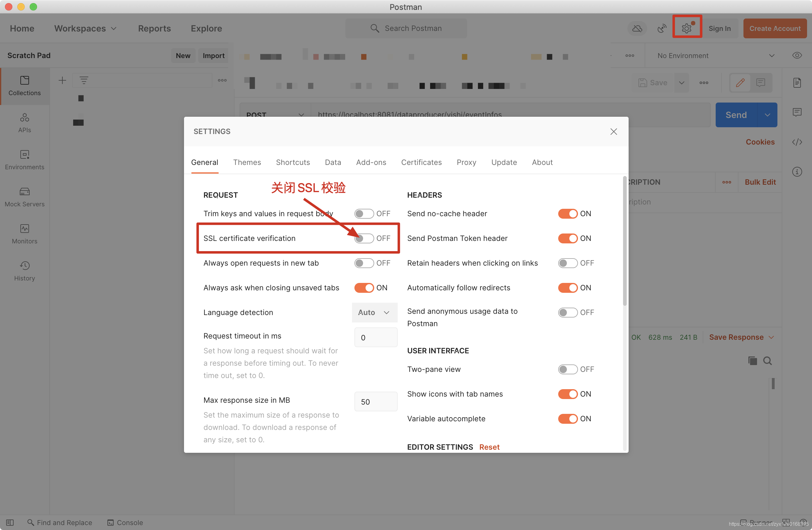Open Collections in the sidebar
Screen dimensions: 812x530
pos(25,86)
